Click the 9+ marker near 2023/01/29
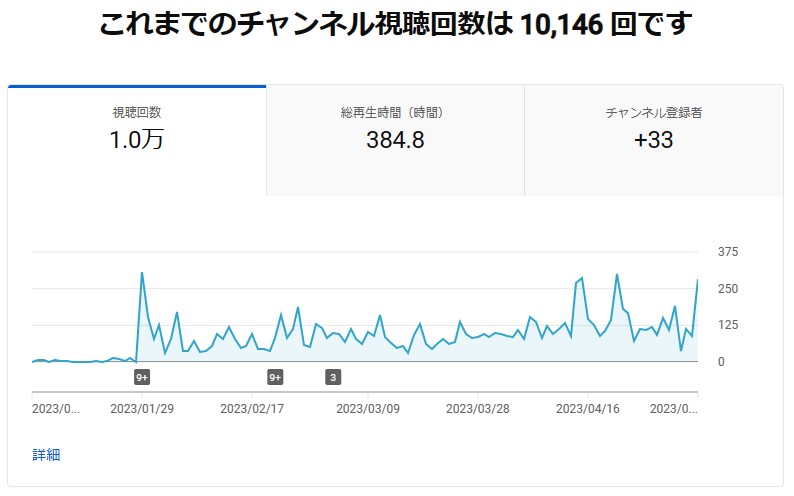 pyautogui.click(x=142, y=377)
